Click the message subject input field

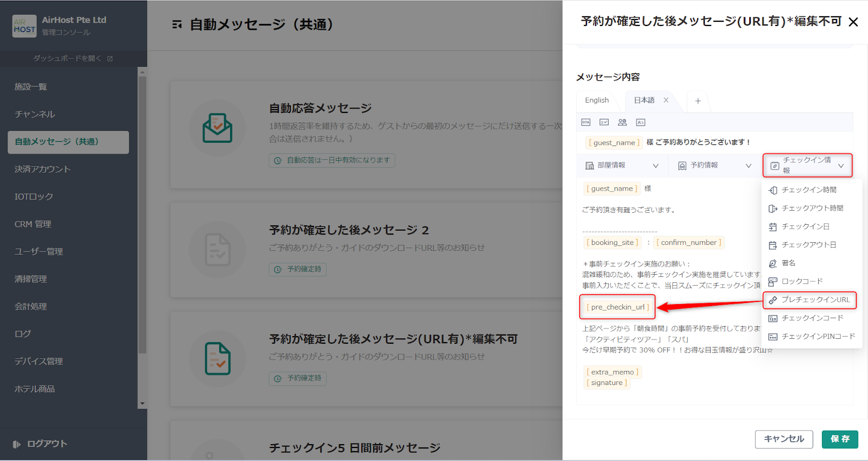(715, 142)
